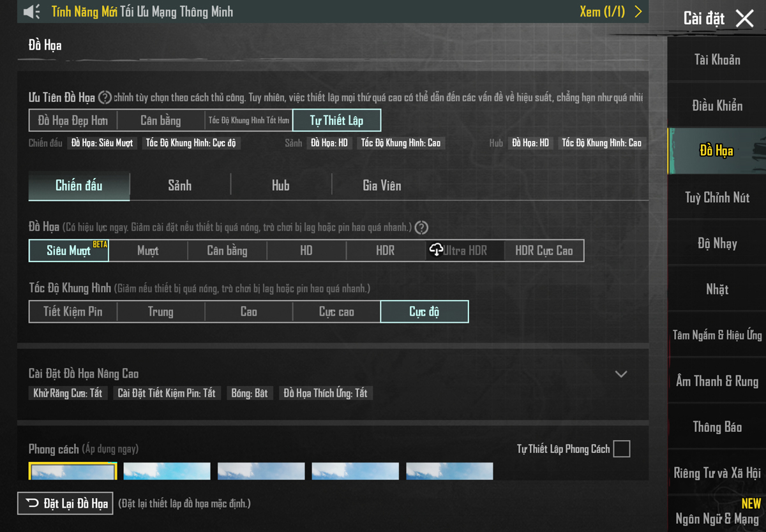Click Sảnh Đồ Họa: HD summary tag
Image resolution: width=766 pixels, height=532 pixels.
(329, 143)
